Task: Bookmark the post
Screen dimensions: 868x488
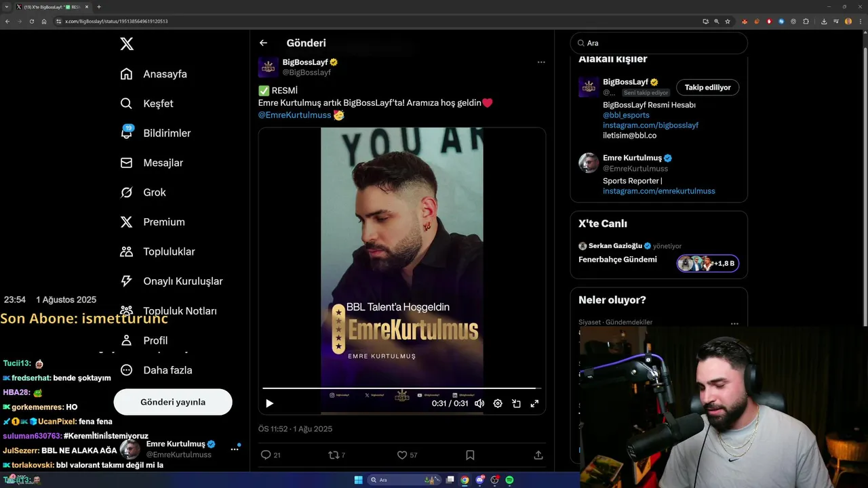Action: (x=470, y=455)
